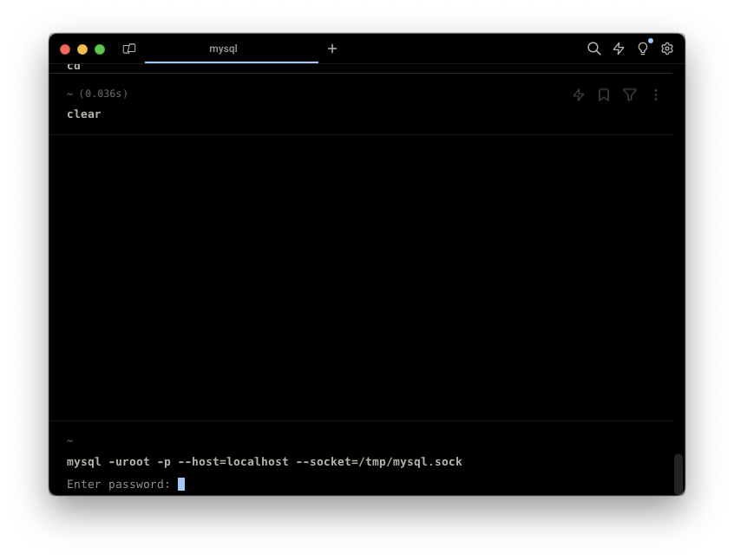Click the mysql -uroot command line

point(265,461)
